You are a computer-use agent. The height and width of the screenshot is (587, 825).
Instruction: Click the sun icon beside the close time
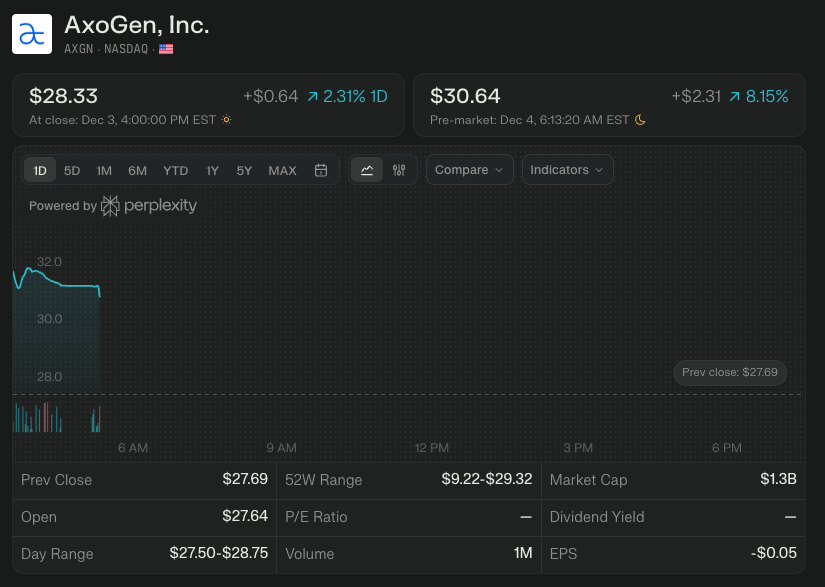coord(226,120)
